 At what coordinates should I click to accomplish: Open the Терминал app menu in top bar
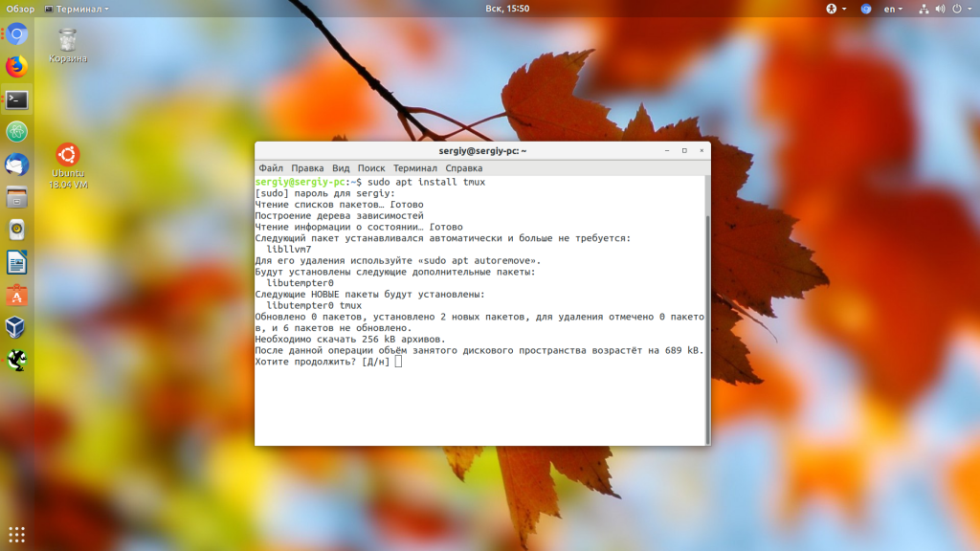[x=77, y=9]
